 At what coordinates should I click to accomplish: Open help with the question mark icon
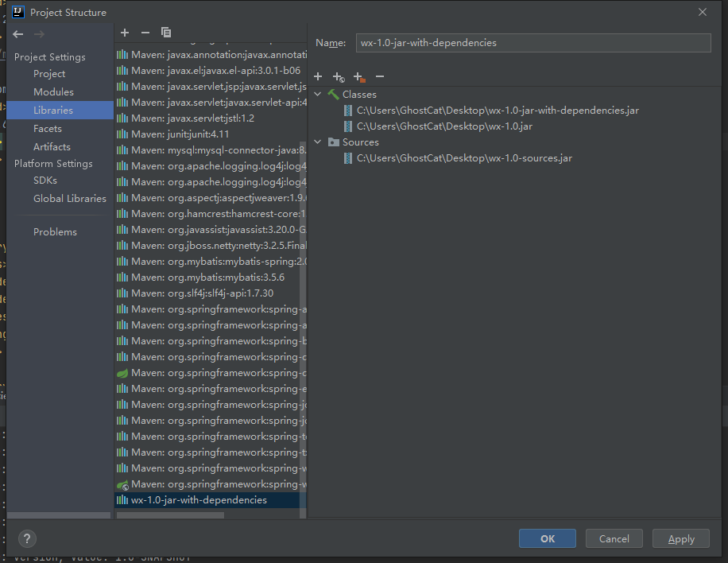point(27,538)
